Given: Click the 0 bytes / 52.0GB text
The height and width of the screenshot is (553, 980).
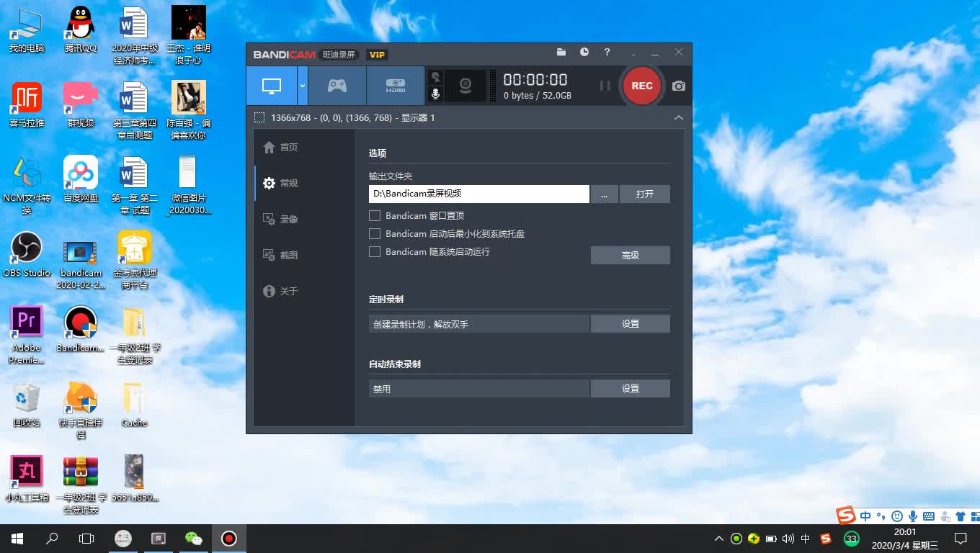Looking at the screenshot, I should pyautogui.click(x=538, y=96).
